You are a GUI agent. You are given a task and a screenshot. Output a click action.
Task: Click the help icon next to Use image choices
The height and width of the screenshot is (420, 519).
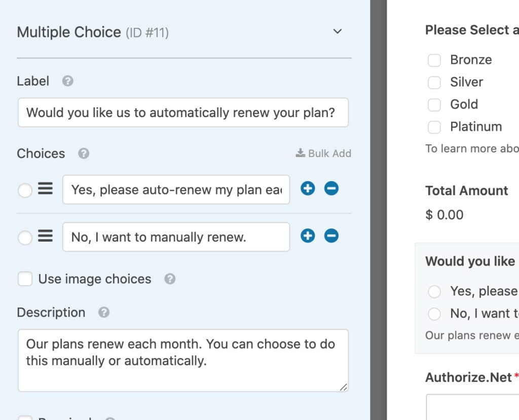point(170,279)
